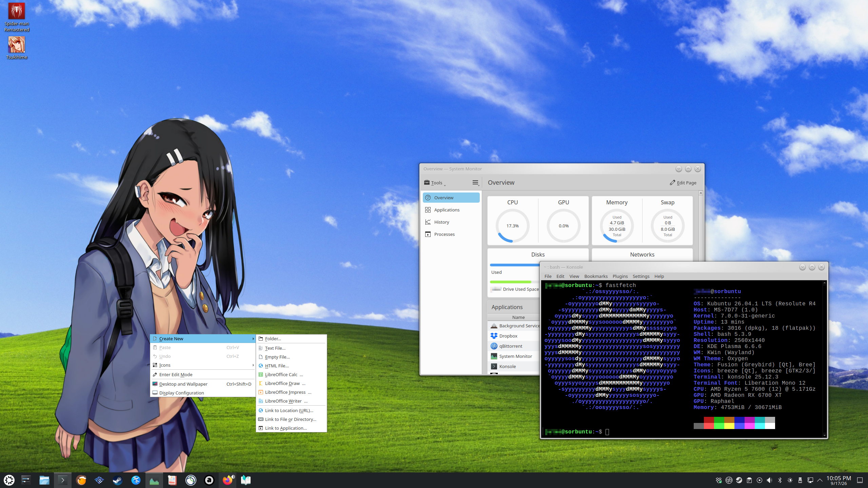Image resolution: width=868 pixels, height=488 pixels.
Task: Click the volume icon in the system tray
Action: (770, 480)
